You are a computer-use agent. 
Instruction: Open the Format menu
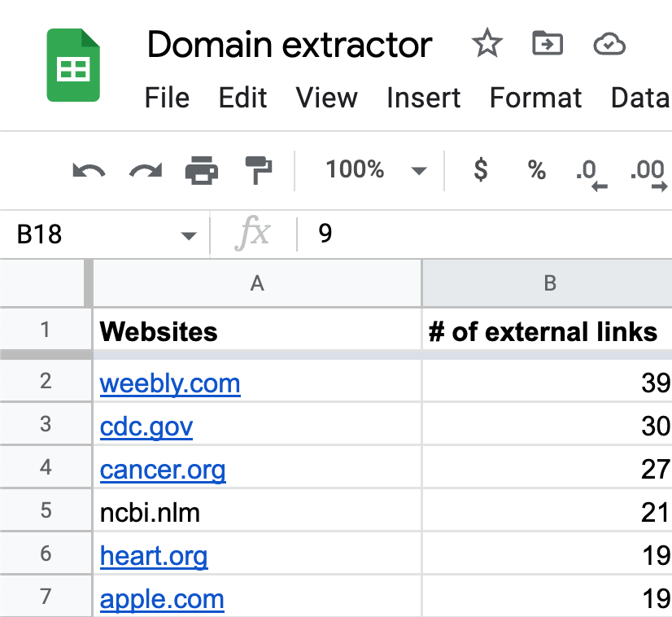click(535, 98)
